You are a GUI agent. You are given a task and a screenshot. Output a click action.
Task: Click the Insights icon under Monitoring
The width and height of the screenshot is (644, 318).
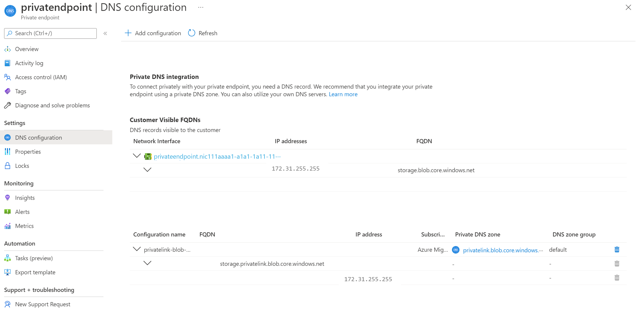7,197
